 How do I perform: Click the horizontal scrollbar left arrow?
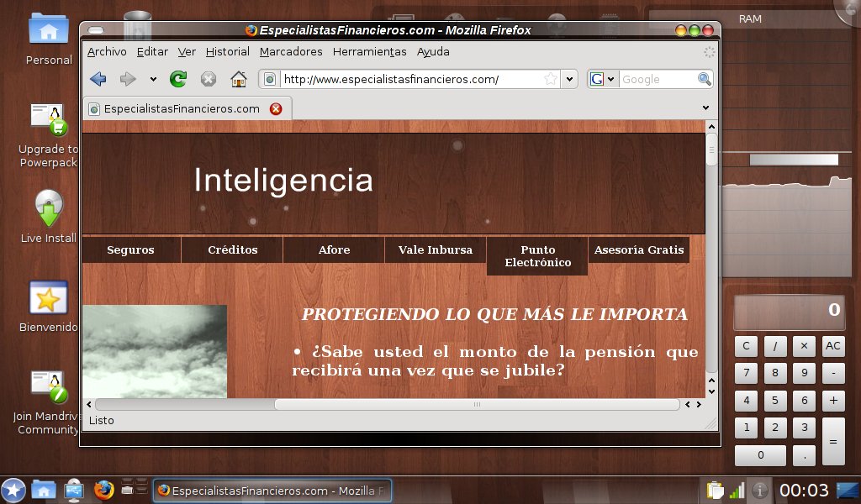pos(89,404)
